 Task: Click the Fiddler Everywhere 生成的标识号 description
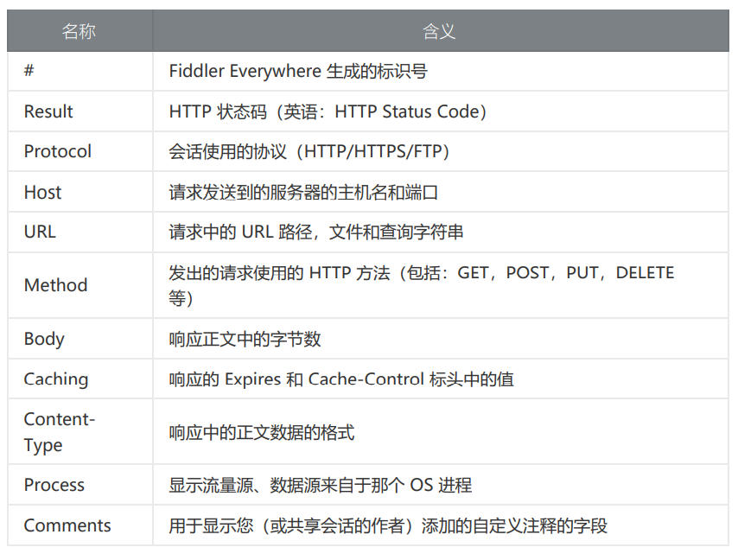pyautogui.click(x=298, y=71)
